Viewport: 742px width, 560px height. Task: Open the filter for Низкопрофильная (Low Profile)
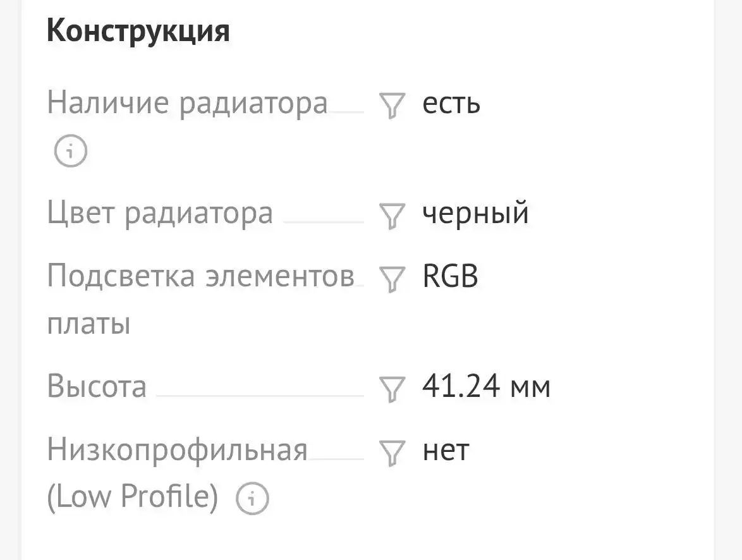pos(391,451)
